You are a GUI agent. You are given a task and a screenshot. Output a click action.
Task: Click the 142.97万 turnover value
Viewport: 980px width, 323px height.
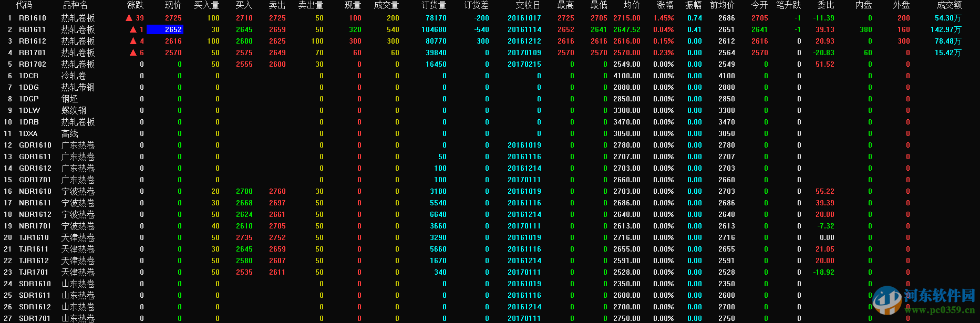coord(946,29)
